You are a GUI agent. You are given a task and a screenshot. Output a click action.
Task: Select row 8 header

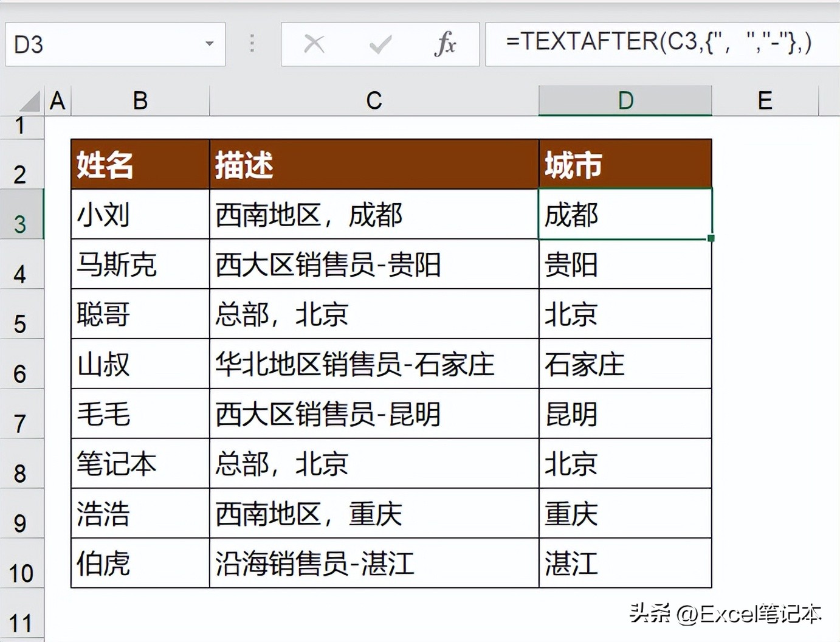coord(21,463)
